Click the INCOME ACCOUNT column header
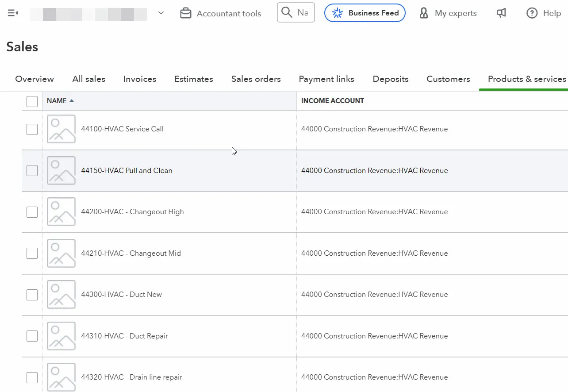This screenshot has width=568, height=392. click(x=333, y=101)
